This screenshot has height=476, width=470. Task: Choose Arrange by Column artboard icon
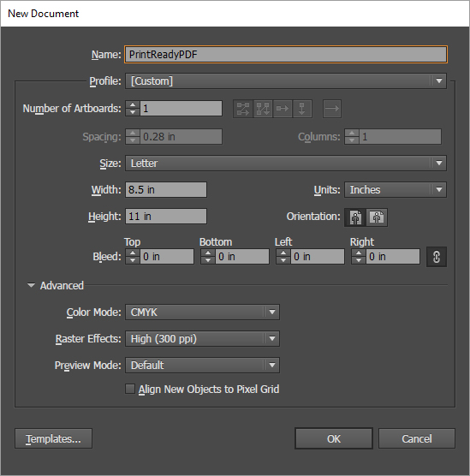[x=302, y=109]
